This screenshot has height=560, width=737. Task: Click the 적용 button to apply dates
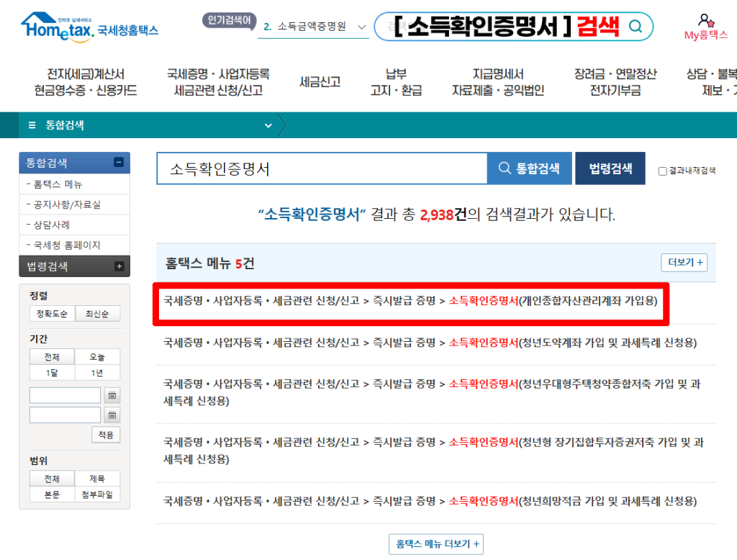(x=105, y=434)
